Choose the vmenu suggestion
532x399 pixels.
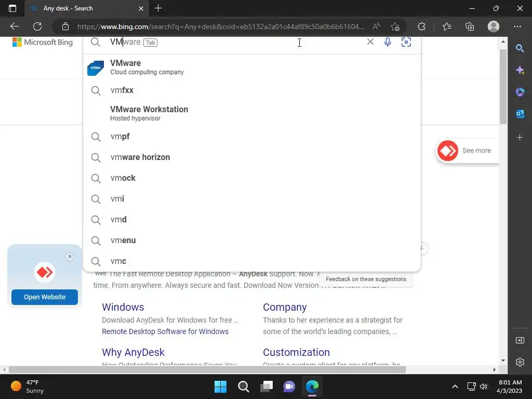click(252, 240)
